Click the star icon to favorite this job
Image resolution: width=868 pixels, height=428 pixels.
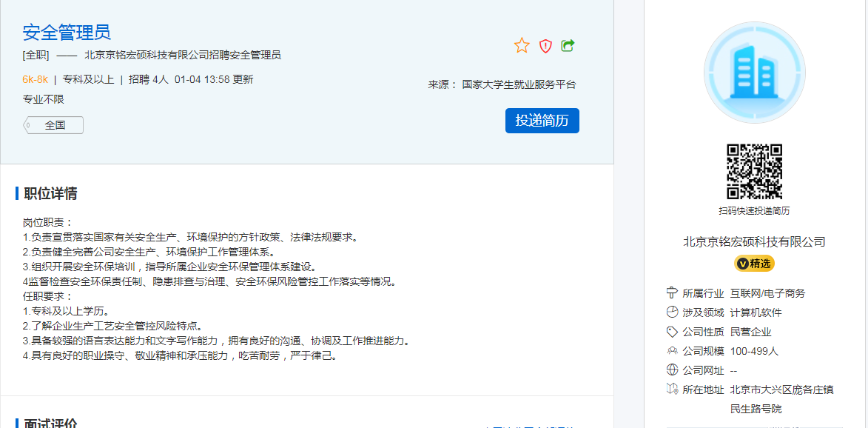point(522,46)
